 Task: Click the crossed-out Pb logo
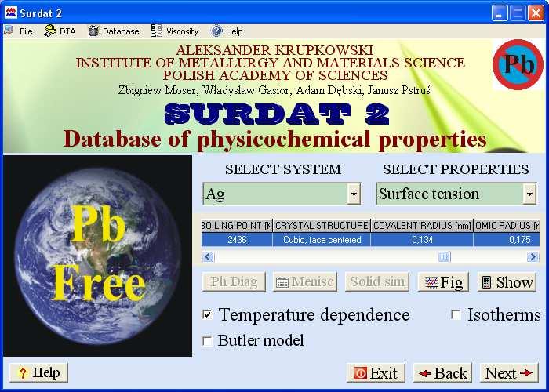[x=518, y=64]
